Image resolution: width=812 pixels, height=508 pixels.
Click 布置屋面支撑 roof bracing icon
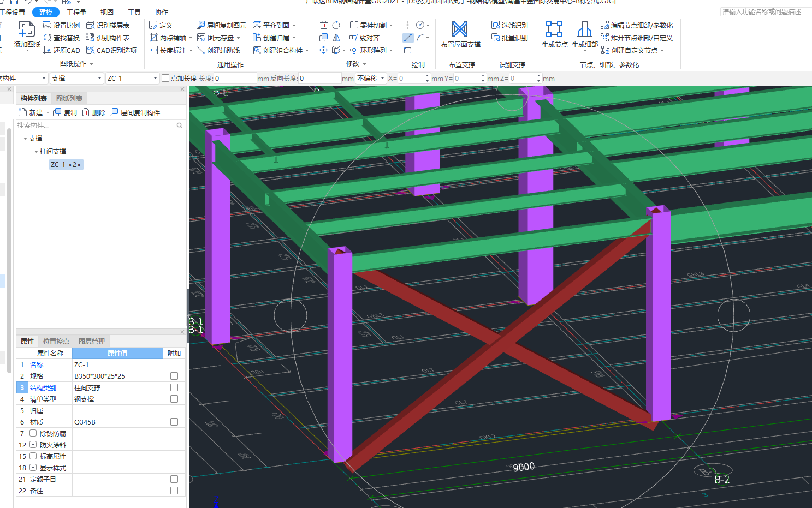click(460, 30)
